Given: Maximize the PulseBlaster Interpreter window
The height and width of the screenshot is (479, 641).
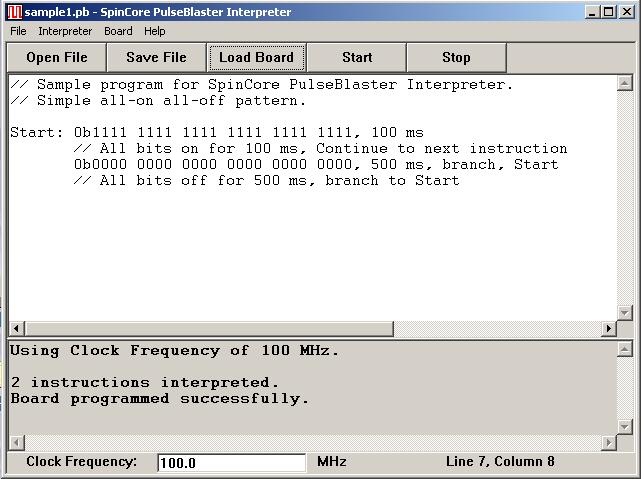Looking at the screenshot, I should pos(608,12).
